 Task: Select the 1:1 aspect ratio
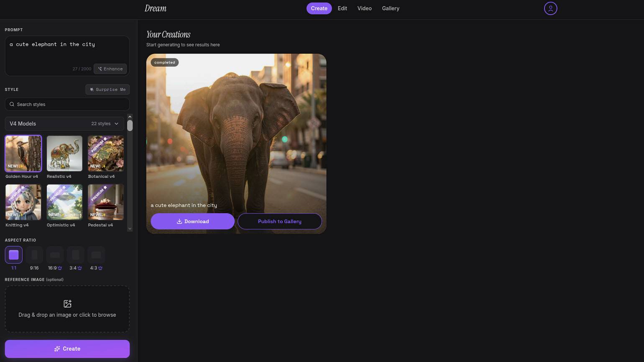click(x=14, y=255)
